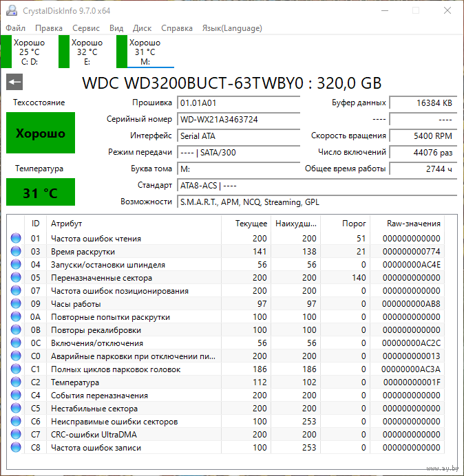464x476 pixels.
Task: Click status orb for attribute 0B recalibration
Action: [16, 329]
